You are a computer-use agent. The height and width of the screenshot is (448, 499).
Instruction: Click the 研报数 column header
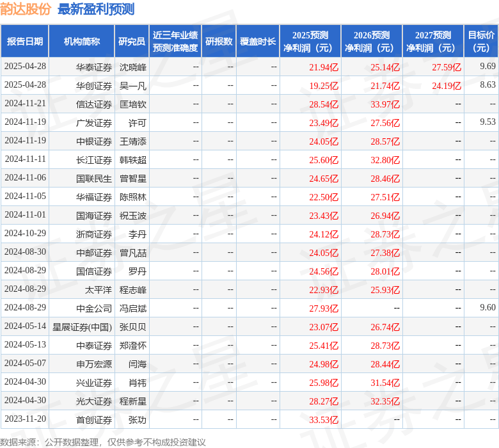(x=219, y=42)
